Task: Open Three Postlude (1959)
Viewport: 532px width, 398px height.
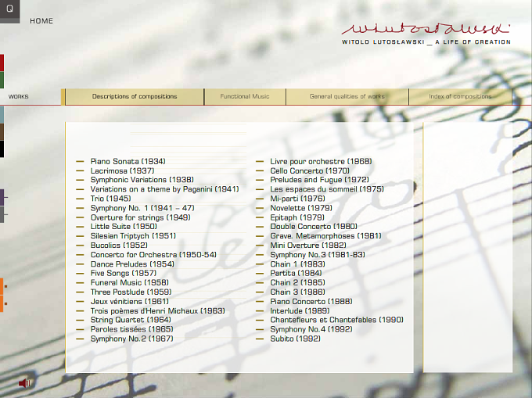Action: click(131, 292)
